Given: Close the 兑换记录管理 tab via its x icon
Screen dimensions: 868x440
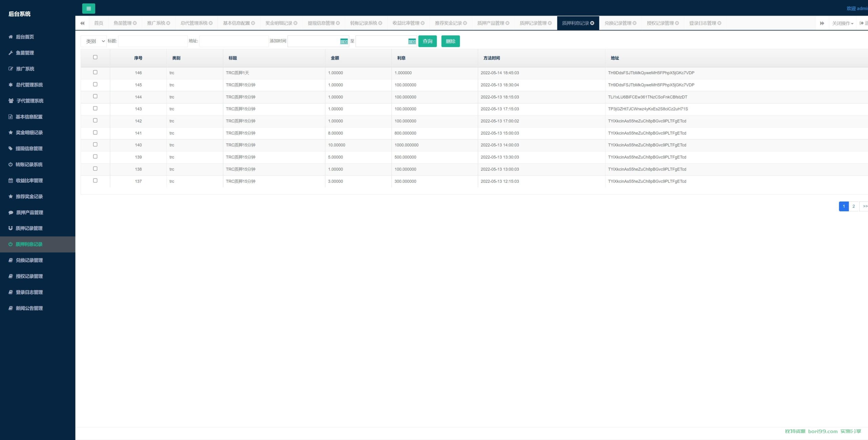Looking at the screenshot, I should click(635, 23).
